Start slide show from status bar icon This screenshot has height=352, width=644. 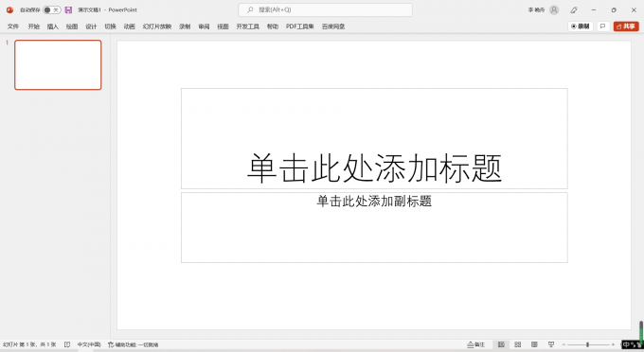point(551,344)
